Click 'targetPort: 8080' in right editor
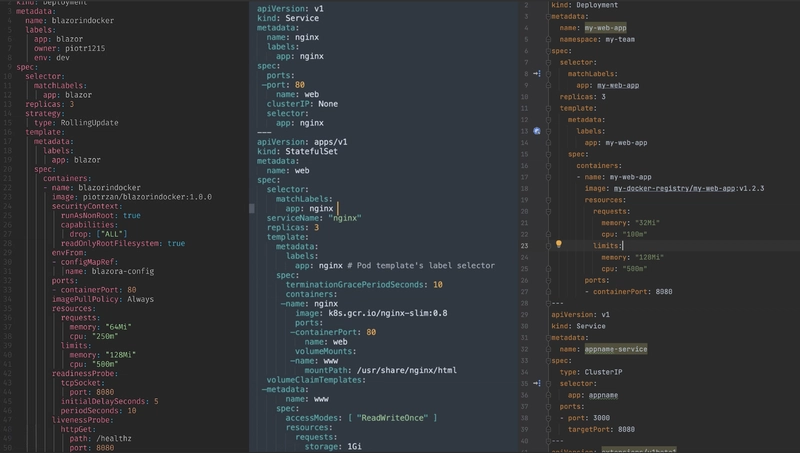The height and width of the screenshot is (453, 800). pos(602,430)
